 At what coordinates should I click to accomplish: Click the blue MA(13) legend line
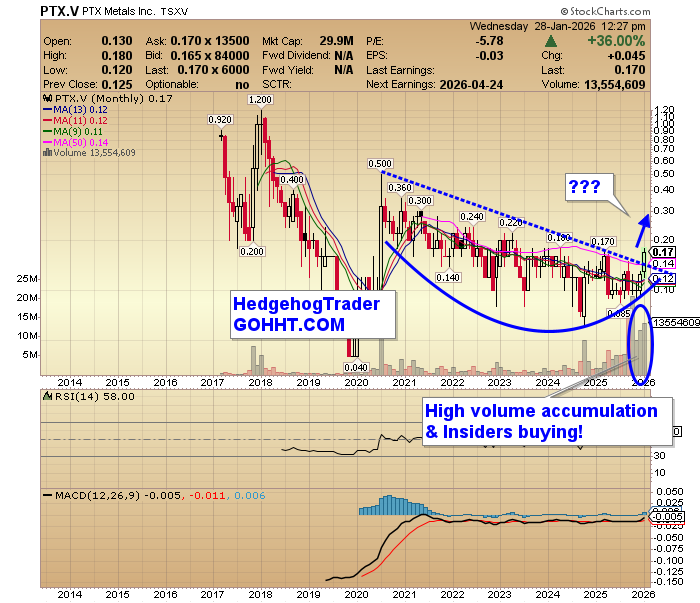(48, 110)
